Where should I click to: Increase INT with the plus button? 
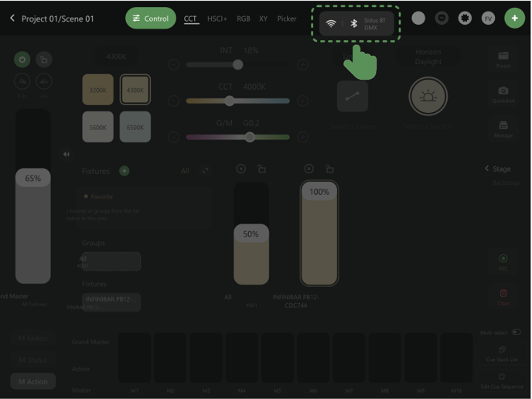click(302, 64)
